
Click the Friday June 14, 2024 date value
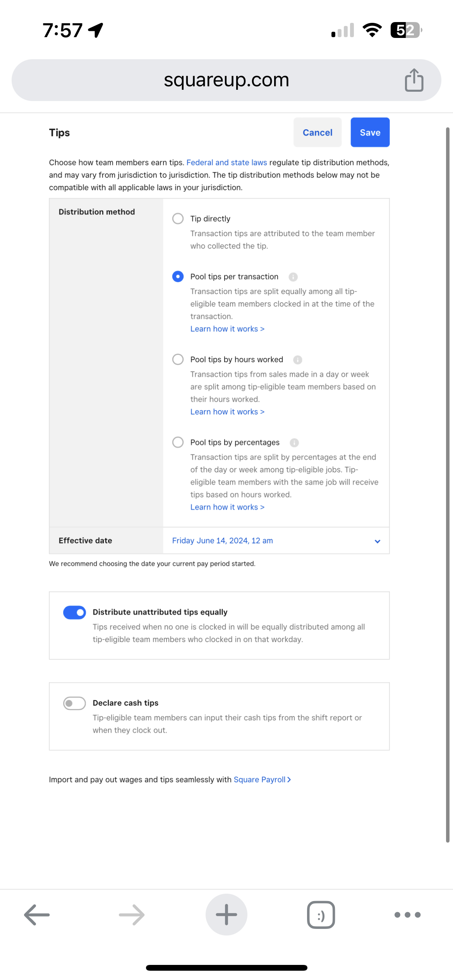[x=223, y=541]
